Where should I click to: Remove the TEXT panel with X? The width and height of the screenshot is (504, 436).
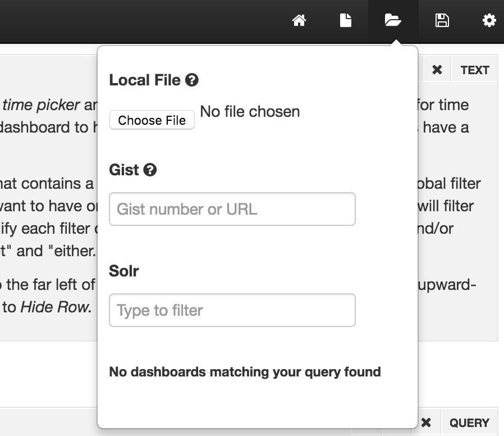point(437,70)
